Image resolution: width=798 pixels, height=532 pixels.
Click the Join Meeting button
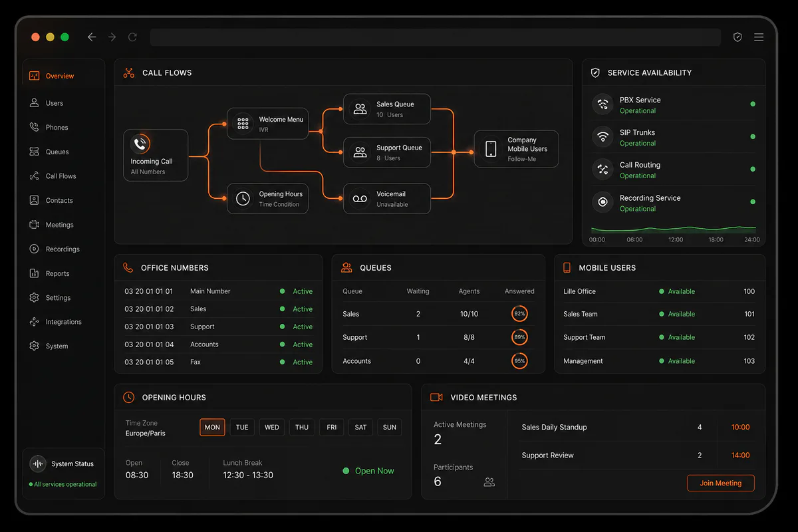coord(720,483)
